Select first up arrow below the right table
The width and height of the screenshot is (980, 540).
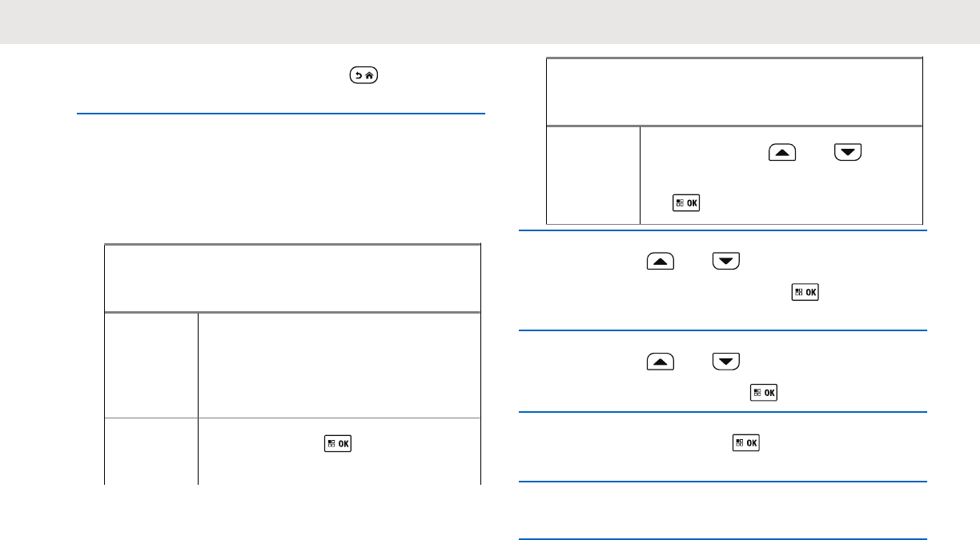pyautogui.click(x=659, y=262)
